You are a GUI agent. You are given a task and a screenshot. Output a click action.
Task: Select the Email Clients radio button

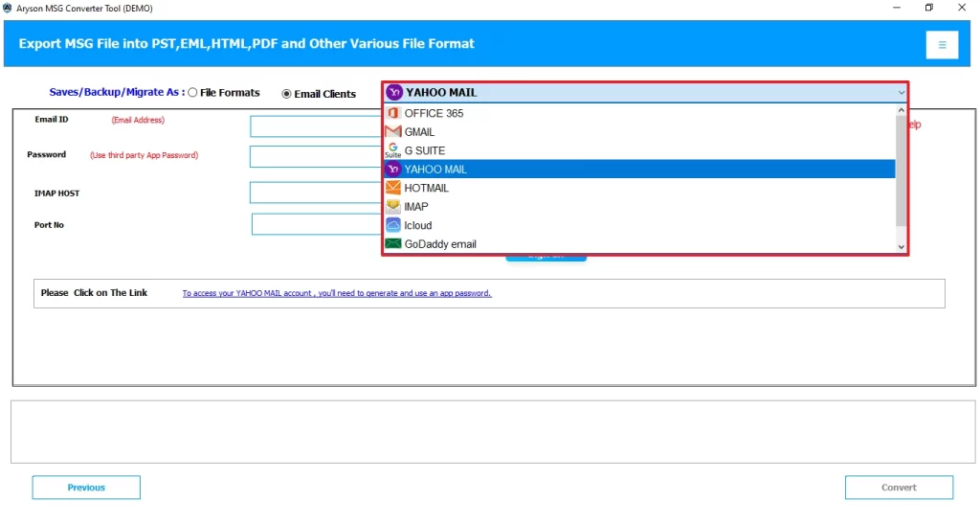tap(286, 94)
